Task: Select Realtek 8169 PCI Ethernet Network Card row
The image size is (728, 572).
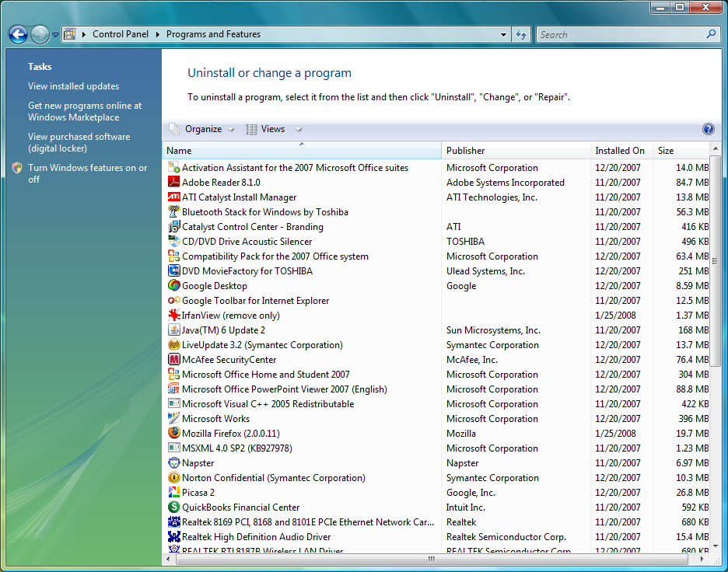Action: [x=436, y=522]
